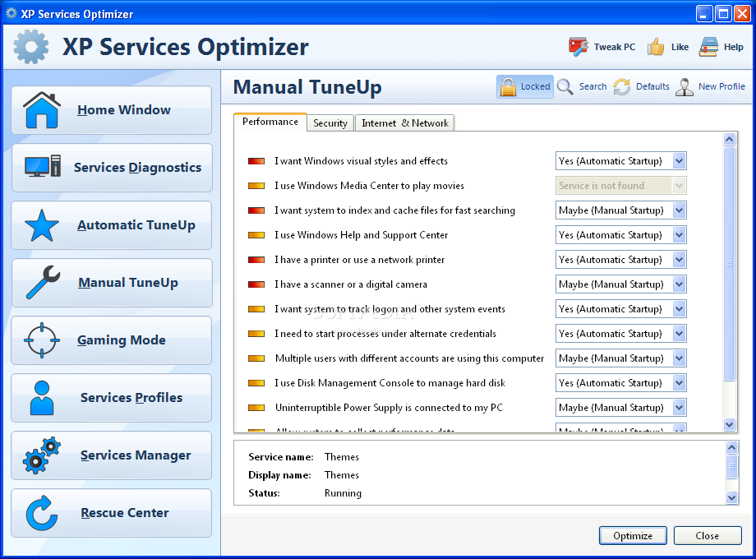Open Manual TuneUp label in the sidebar
The width and height of the screenshot is (756, 559).
(128, 283)
